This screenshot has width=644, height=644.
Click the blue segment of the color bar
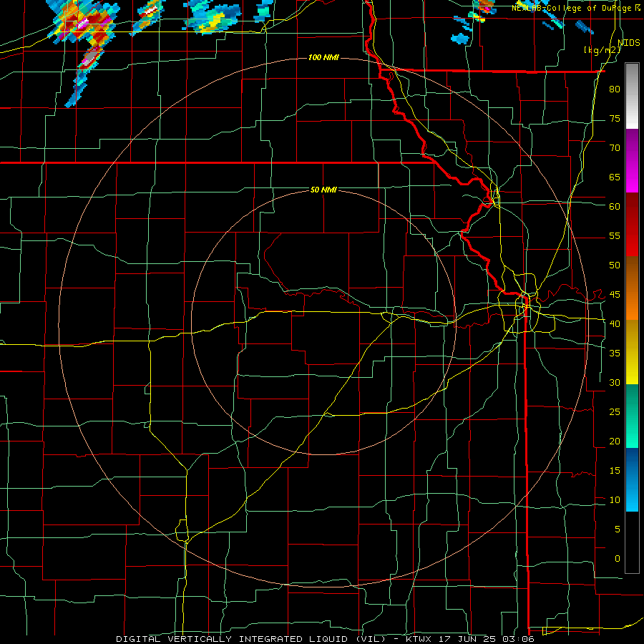[x=632, y=479]
